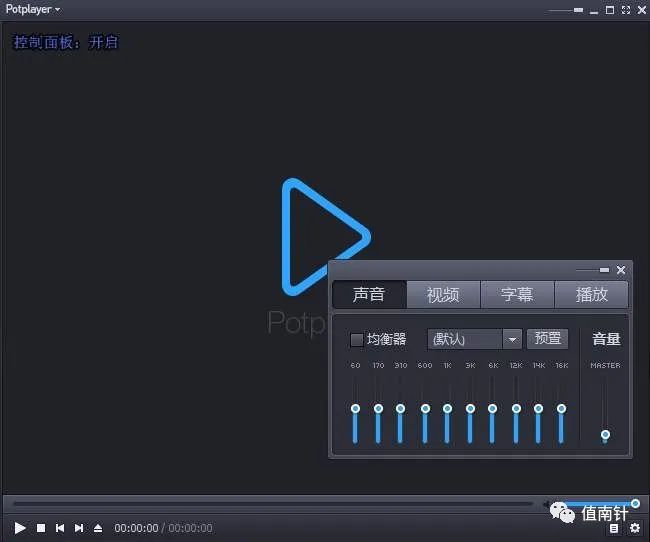The width and height of the screenshot is (650, 542).
Task: Toggle the pin-on-top icon in the main title bar
Action: pos(578,10)
